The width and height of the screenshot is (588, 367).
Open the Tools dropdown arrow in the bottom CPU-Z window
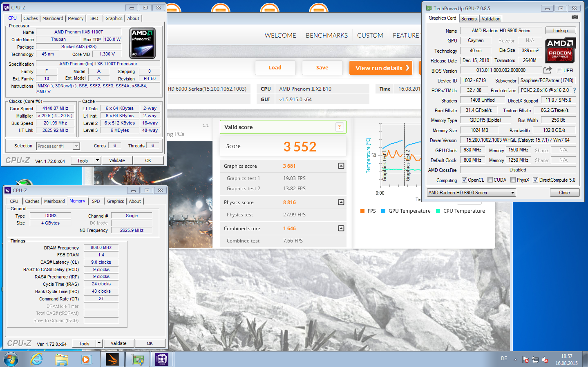click(x=99, y=343)
